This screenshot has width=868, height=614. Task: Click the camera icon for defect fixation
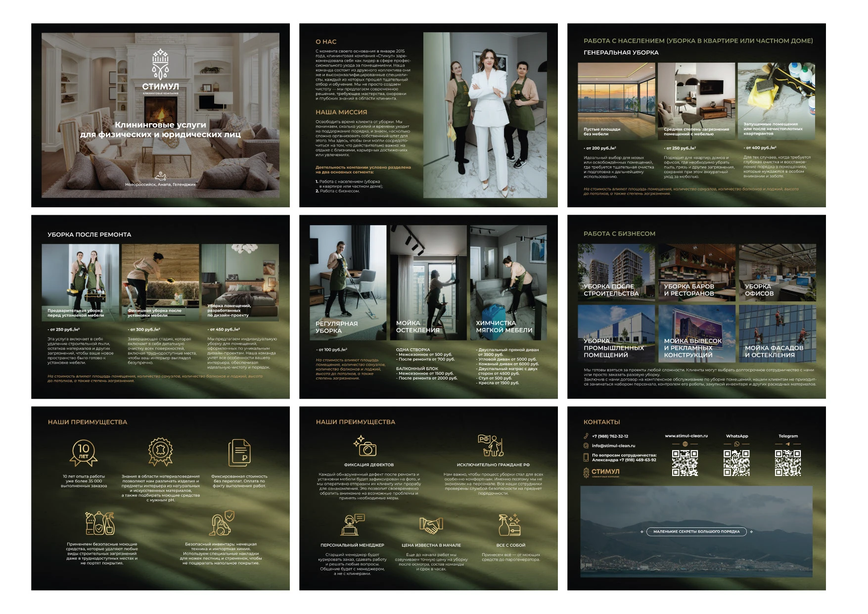click(365, 445)
